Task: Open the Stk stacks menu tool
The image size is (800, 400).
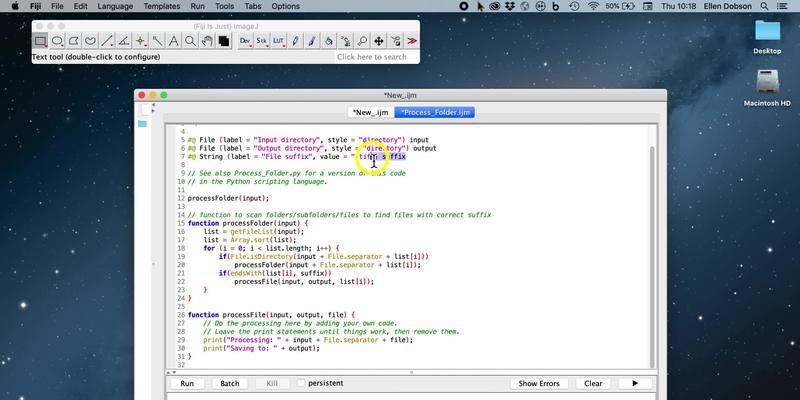Action: (262, 41)
